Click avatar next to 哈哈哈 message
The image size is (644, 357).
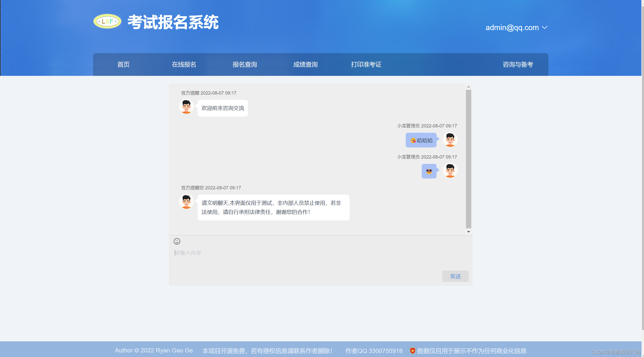point(450,140)
